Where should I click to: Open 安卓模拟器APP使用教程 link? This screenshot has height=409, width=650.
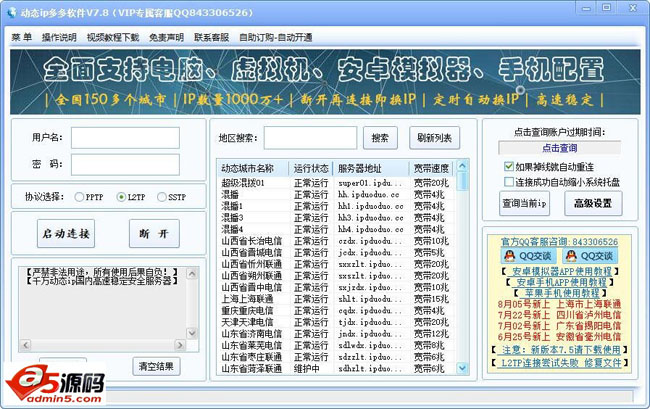coord(562,271)
